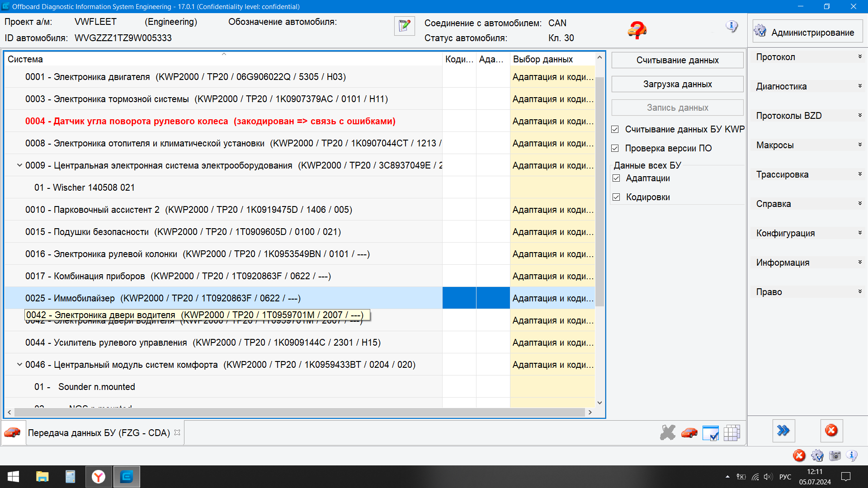Open the 'Администрирование' menu button

coord(807,32)
